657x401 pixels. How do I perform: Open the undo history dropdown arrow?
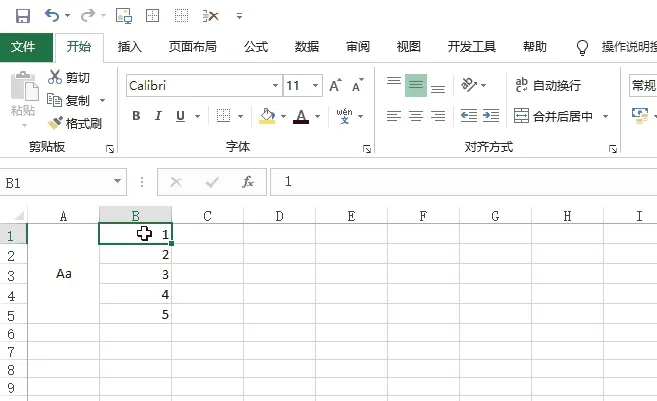pos(67,16)
